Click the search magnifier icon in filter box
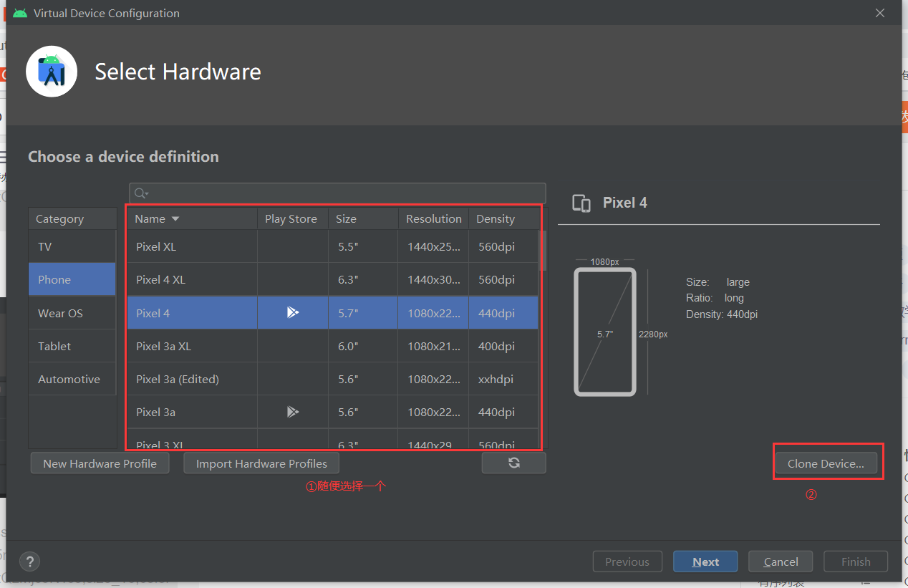Image resolution: width=908 pixels, height=588 pixels. pyautogui.click(x=140, y=193)
